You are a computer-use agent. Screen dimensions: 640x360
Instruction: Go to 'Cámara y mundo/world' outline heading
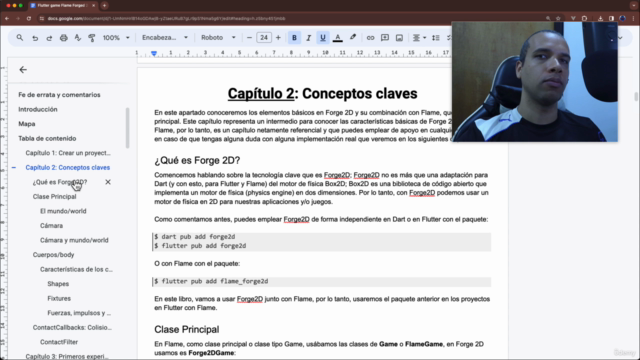tap(74, 240)
